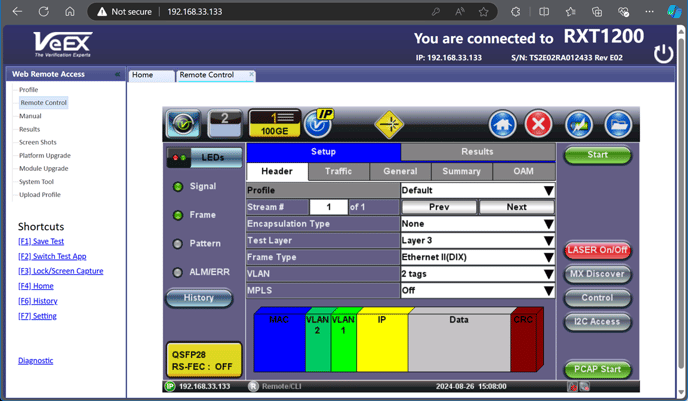The image size is (688, 401).
Task: Select the Header sub-tab
Action: (277, 172)
